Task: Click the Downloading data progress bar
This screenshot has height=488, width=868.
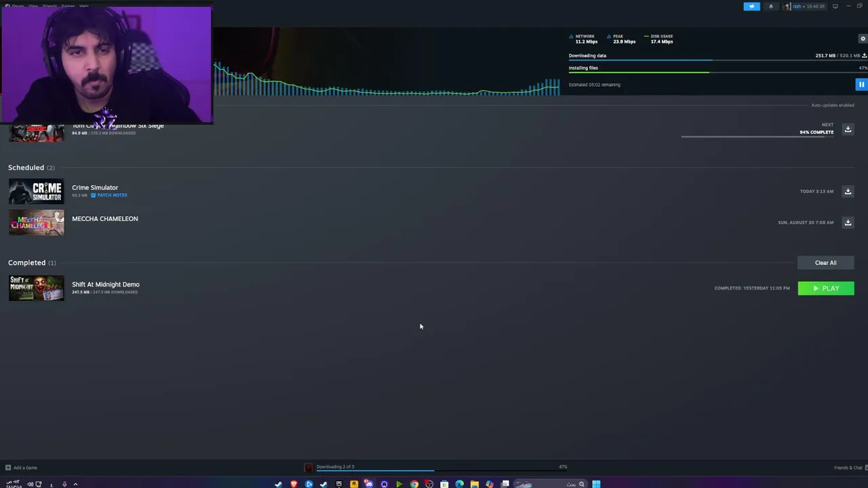Action: point(717,60)
